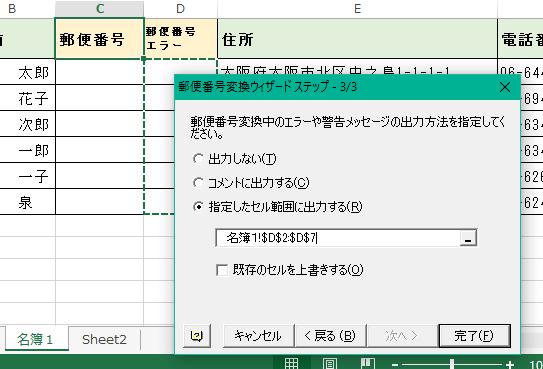Select column E header

[x=357, y=9]
